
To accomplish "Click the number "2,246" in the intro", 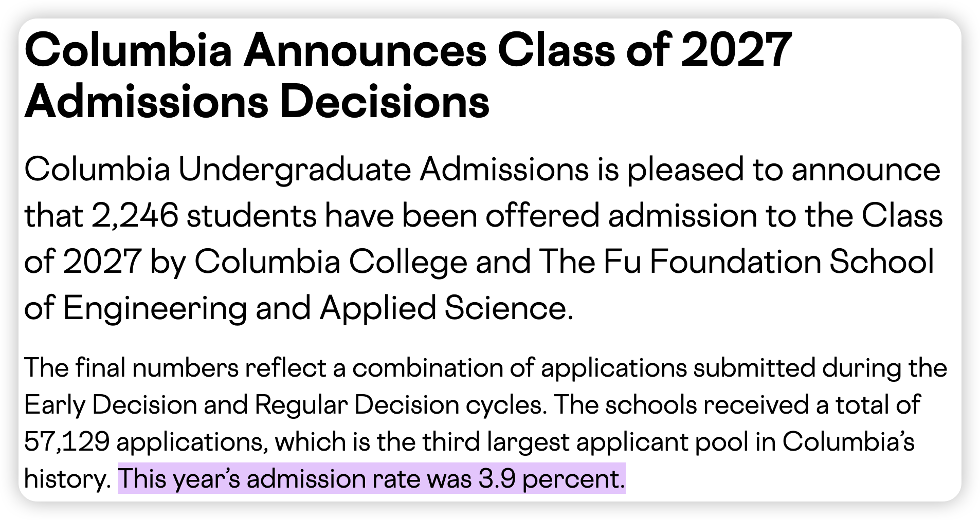I will coord(135,216).
